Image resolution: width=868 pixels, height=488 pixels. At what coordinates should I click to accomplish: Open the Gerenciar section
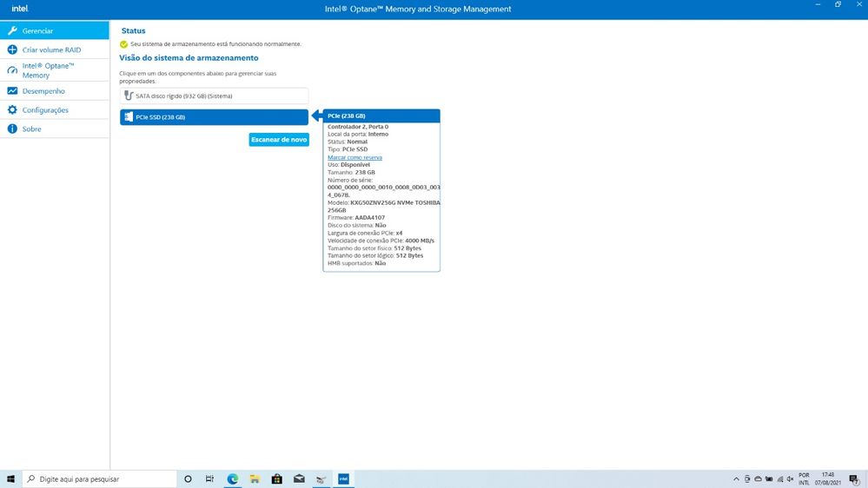point(54,30)
